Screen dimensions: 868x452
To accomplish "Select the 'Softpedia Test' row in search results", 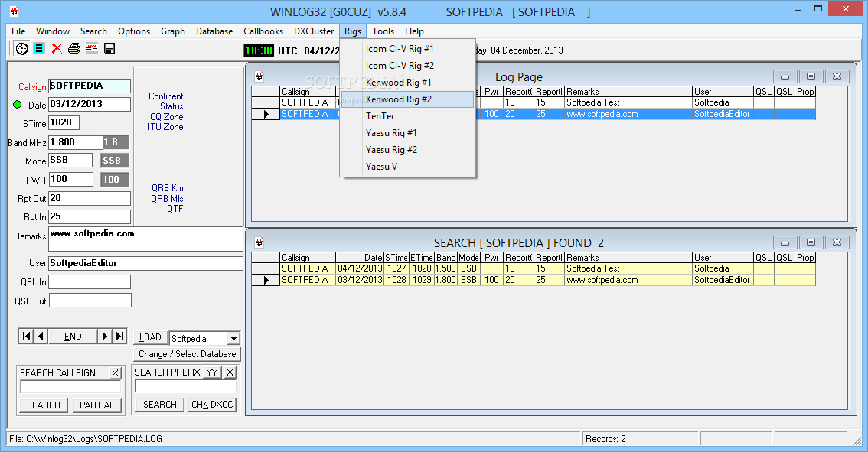I will coord(533,268).
